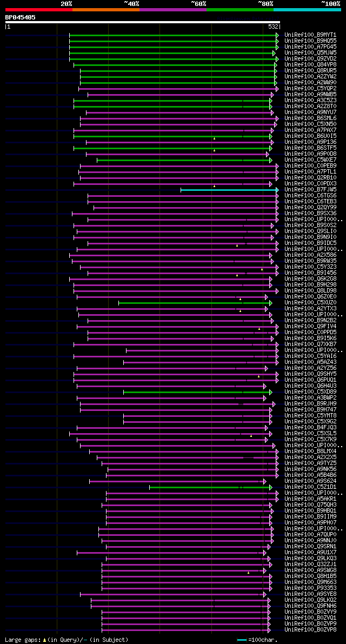Select the UniRef100_C5XN50 label

click(x=310, y=124)
